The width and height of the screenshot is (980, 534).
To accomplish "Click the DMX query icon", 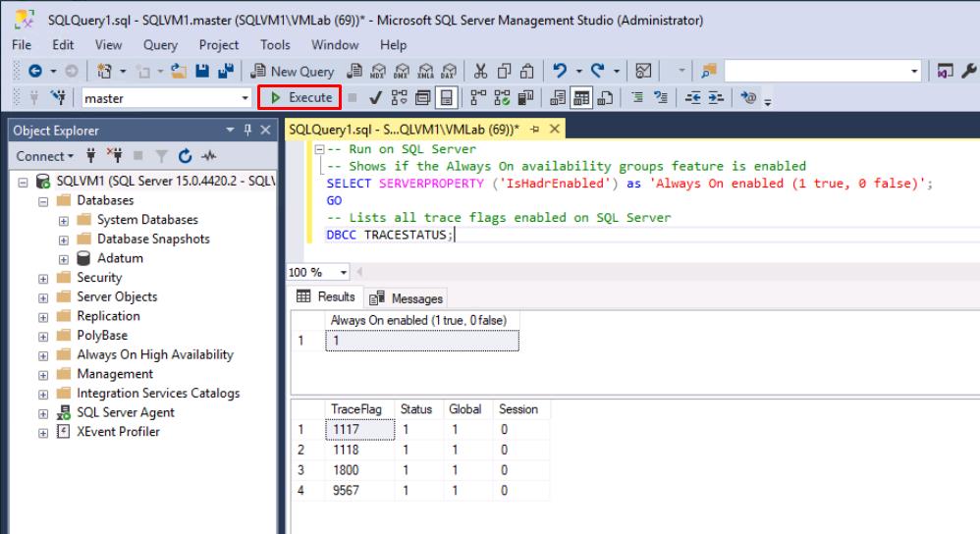I will pyautogui.click(x=402, y=72).
